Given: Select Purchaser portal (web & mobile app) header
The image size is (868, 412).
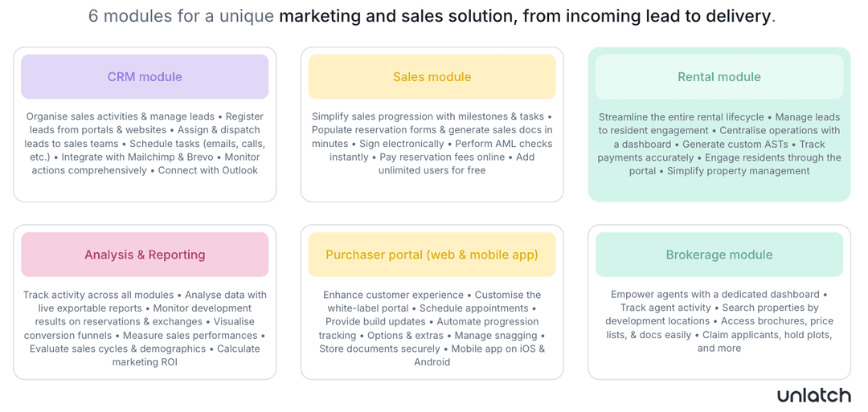Looking at the screenshot, I should (x=432, y=255).
